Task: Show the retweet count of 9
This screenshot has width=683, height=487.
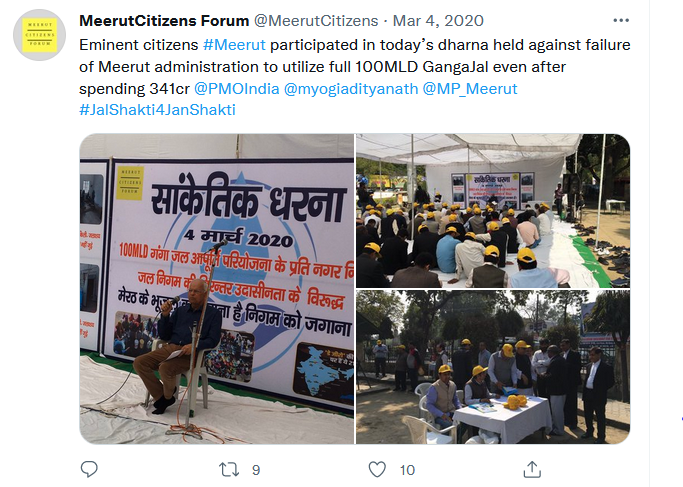Action: click(256, 470)
